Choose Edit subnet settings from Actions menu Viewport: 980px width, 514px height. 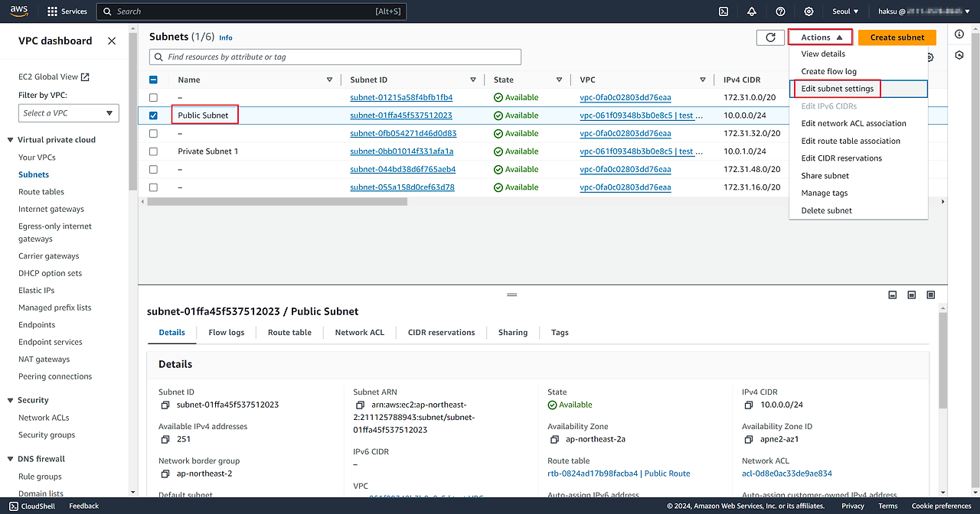coord(837,89)
